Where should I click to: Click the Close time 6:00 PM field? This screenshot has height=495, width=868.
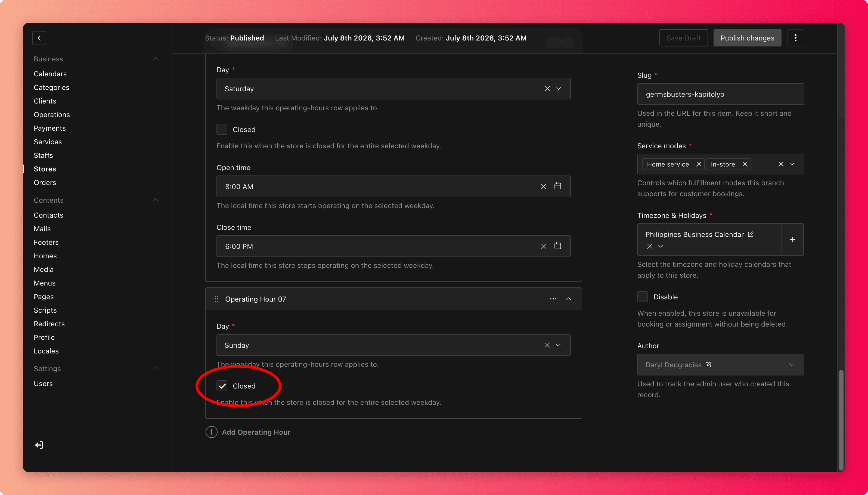[393, 246]
